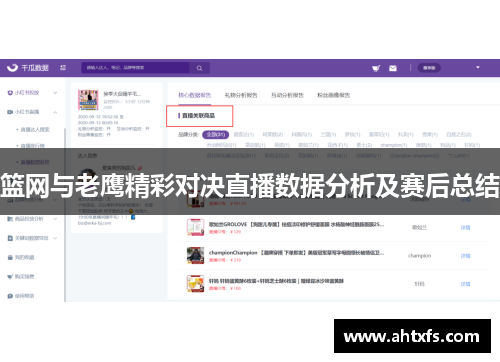Open 详情 link for championChampion product
The height and width of the screenshot is (362, 500).
(465, 256)
